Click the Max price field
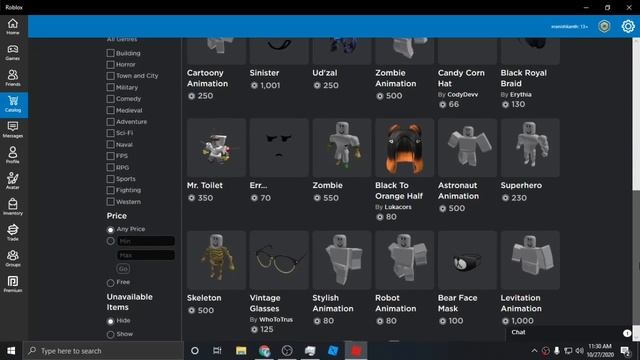This screenshot has width=640, height=360. [146, 255]
